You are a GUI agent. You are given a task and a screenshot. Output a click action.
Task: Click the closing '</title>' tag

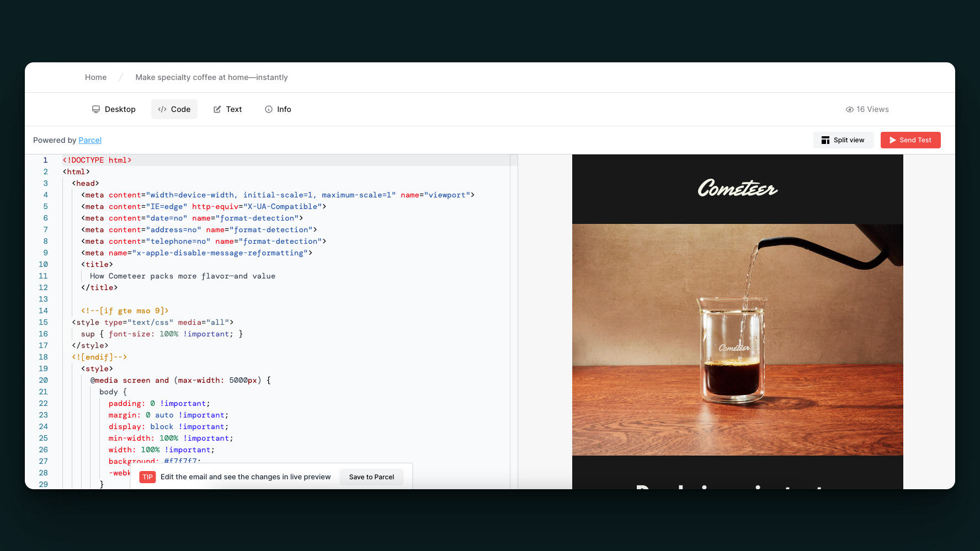point(99,287)
